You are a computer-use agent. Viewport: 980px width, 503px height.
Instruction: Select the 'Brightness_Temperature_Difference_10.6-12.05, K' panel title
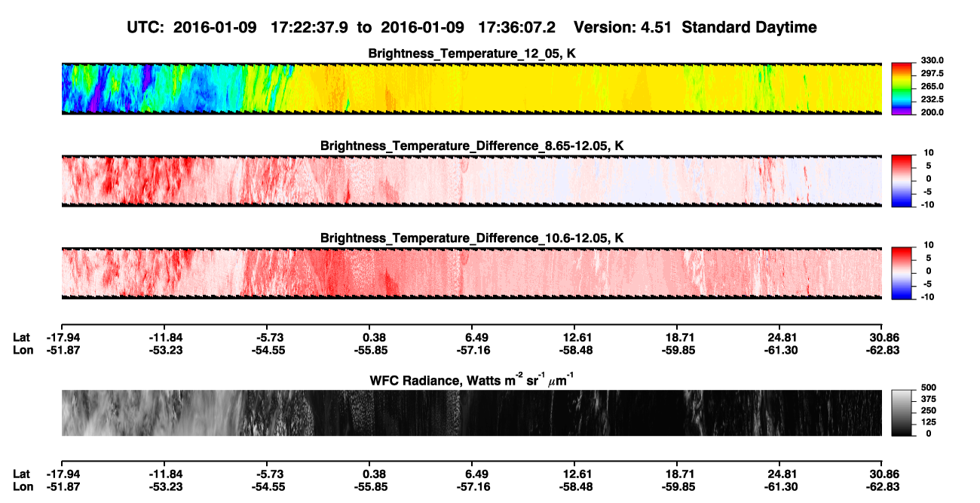coord(472,238)
